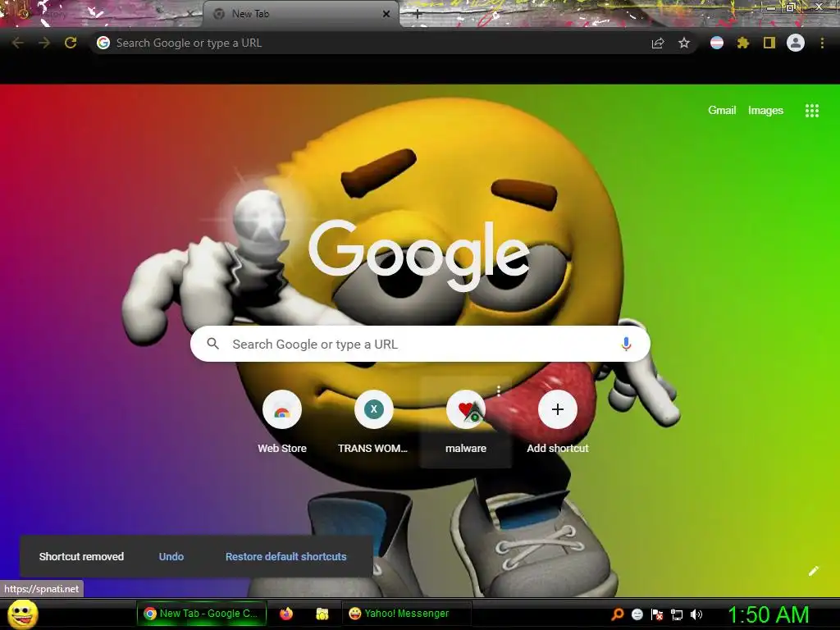The width and height of the screenshot is (840, 630).
Task: Close the New Tab tab
Action: pos(386,14)
